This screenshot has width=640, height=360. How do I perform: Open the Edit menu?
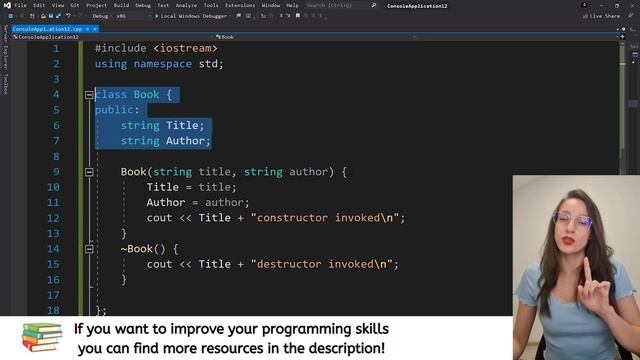point(39,5)
